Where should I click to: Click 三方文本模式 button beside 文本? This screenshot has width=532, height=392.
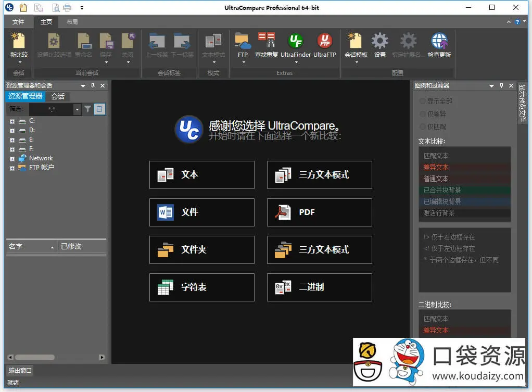[319, 175]
